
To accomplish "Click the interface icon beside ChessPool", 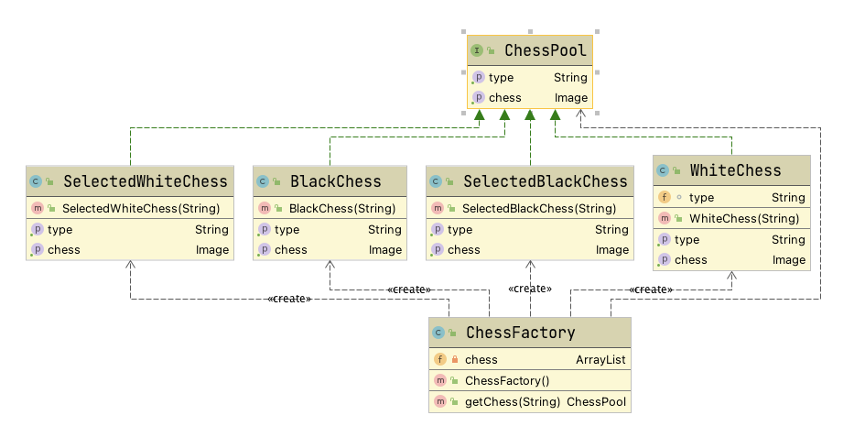I will tap(477, 51).
